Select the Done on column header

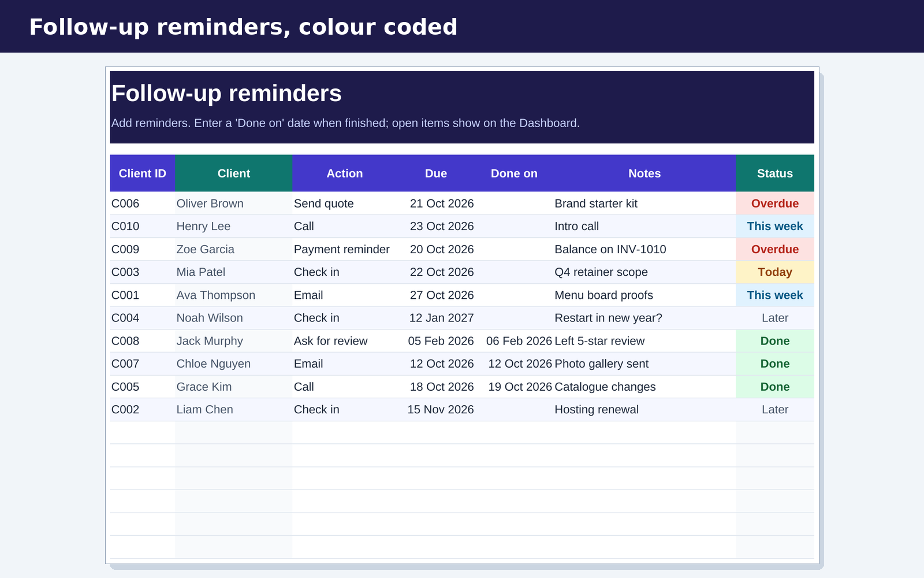click(x=514, y=173)
